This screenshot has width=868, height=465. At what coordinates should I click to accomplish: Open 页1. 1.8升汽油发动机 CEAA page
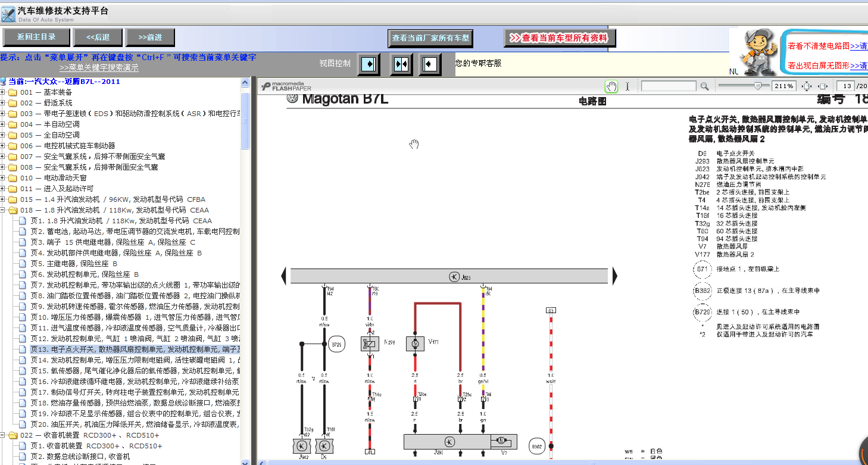tap(121, 221)
